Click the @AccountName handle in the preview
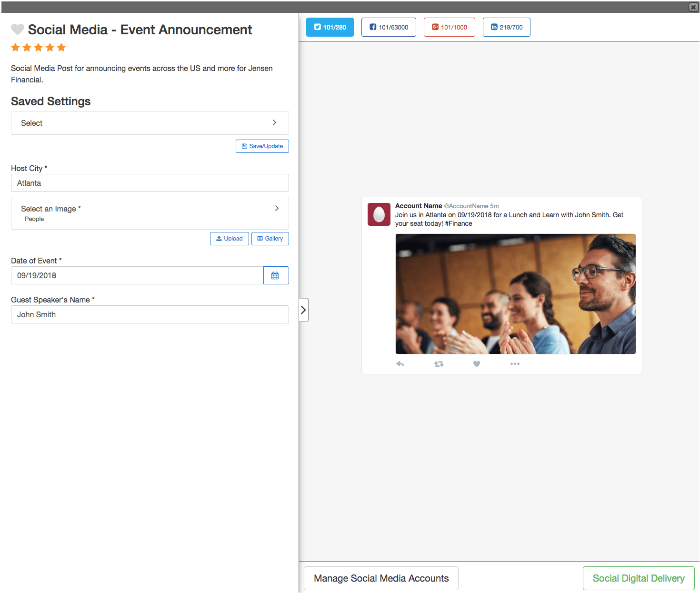 pyautogui.click(x=466, y=206)
